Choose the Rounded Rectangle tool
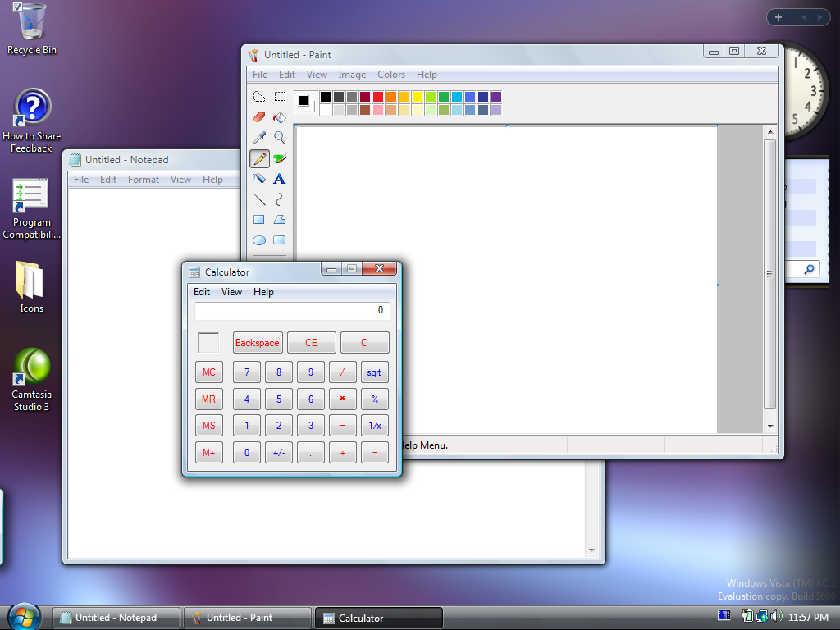 click(x=280, y=240)
